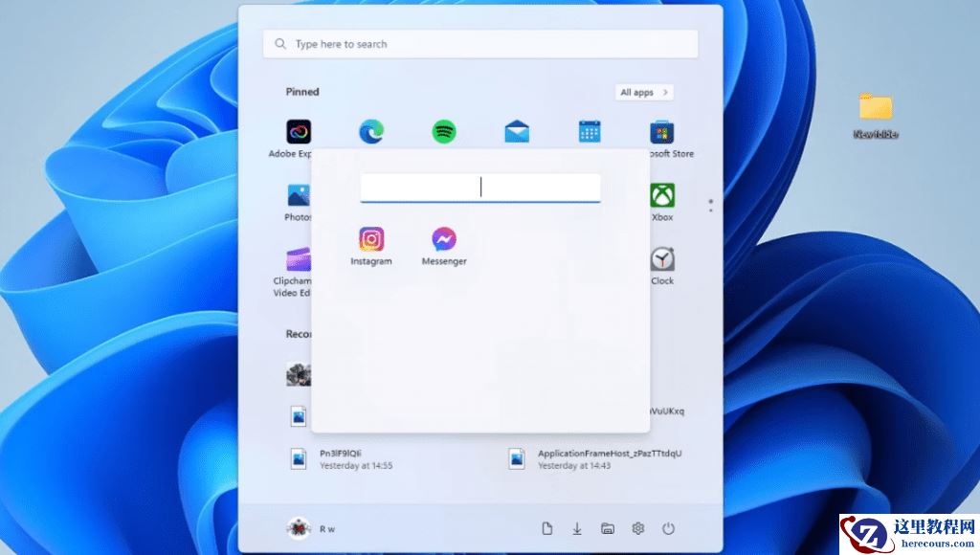Image resolution: width=980 pixels, height=555 pixels.
Task: Click the Power button in Start menu
Action: click(x=668, y=527)
